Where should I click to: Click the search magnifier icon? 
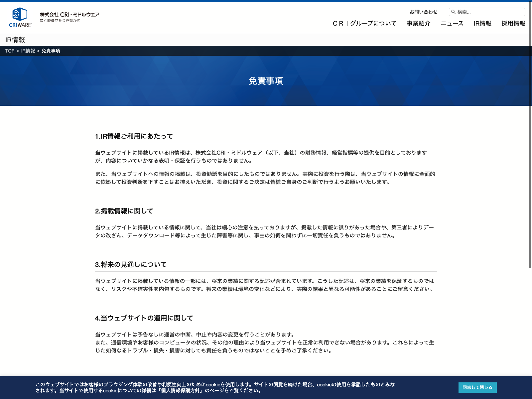pos(453,12)
